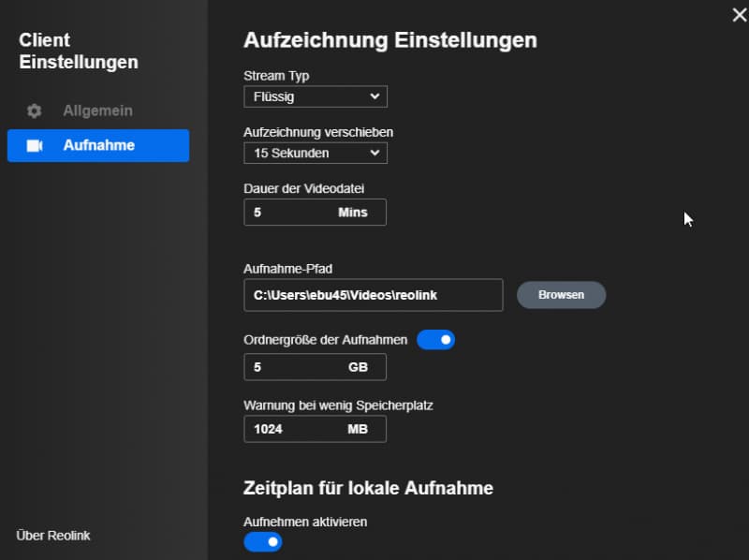The width and height of the screenshot is (749, 560).
Task: Click the Stream Typ dropdown arrow
Action: [x=375, y=96]
